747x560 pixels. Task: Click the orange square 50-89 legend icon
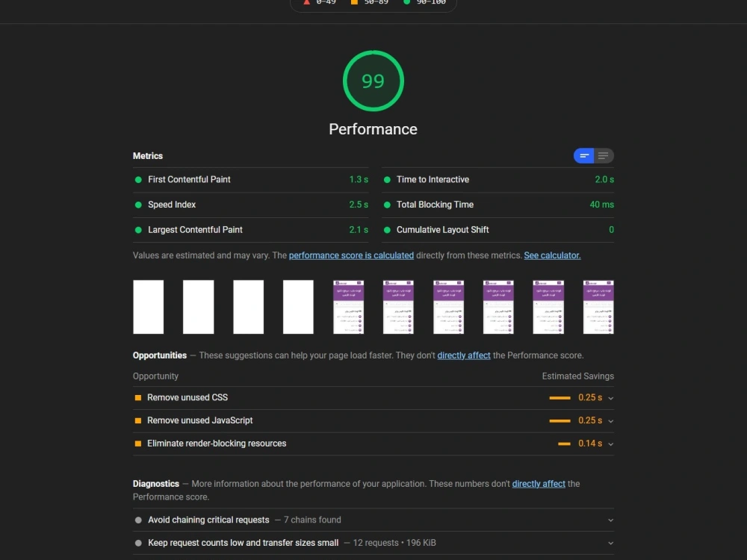(354, 2)
